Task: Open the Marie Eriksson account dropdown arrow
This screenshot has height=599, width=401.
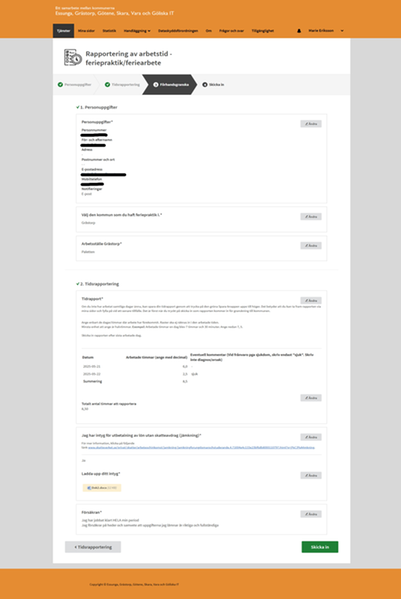Action: (342, 31)
